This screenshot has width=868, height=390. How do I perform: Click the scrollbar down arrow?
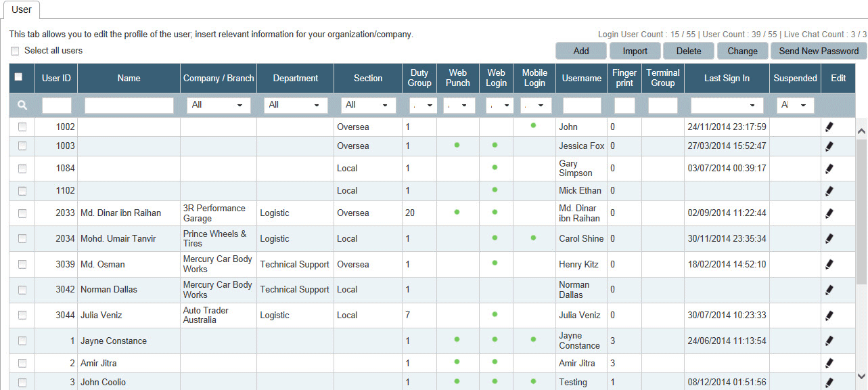click(x=861, y=376)
